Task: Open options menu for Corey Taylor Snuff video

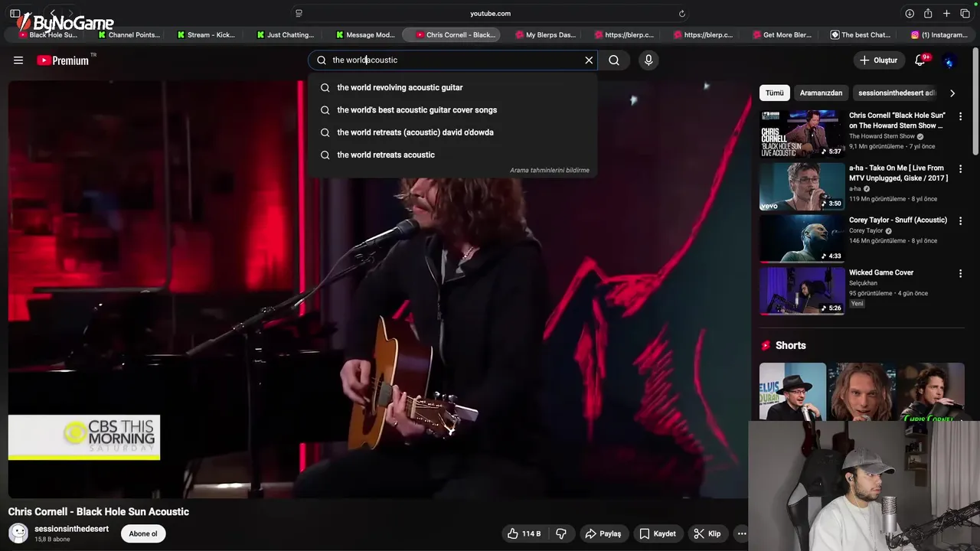Action: pos(960,221)
